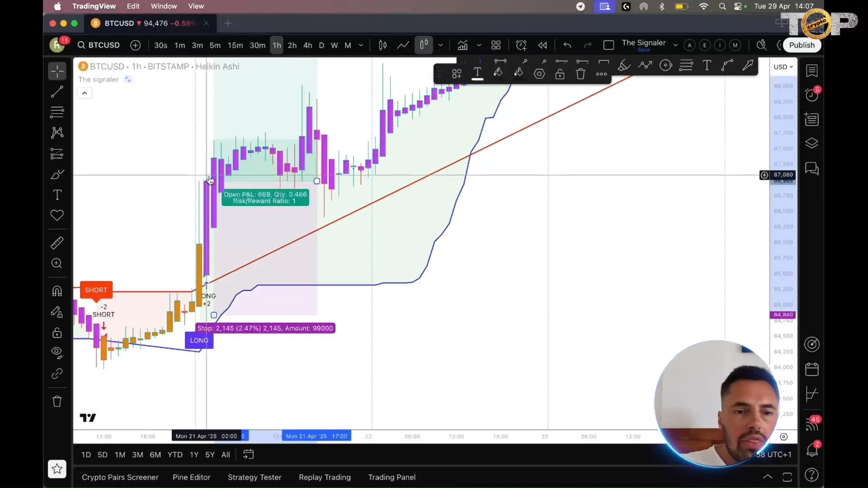Viewport: 868px width, 488px height.
Task: Open new browser tab plus button
Action: [x=228, y=23]
